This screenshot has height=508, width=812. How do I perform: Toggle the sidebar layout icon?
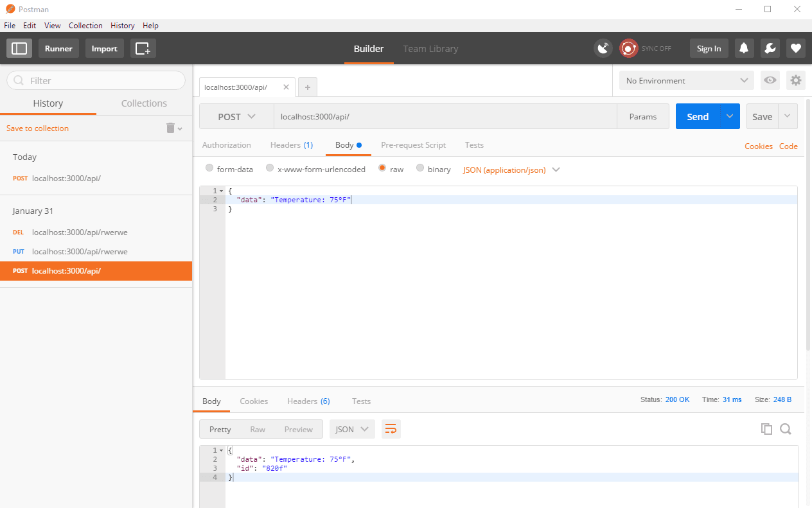tap(19, 48)
